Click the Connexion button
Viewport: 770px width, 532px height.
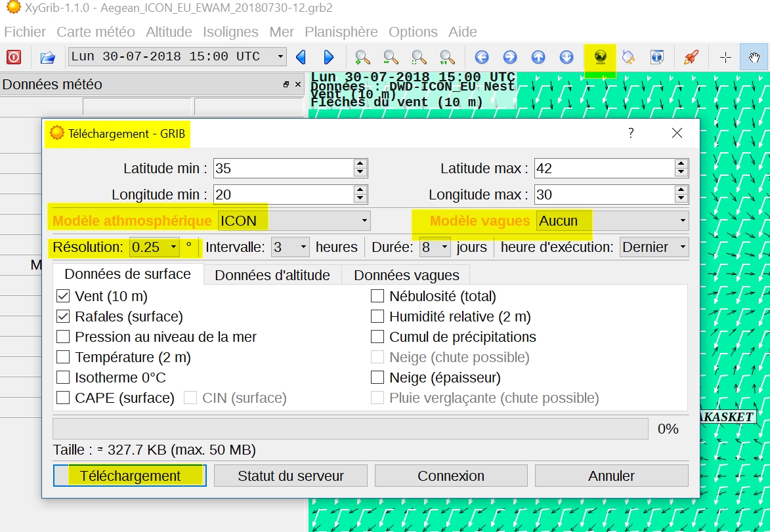point(451,476)
